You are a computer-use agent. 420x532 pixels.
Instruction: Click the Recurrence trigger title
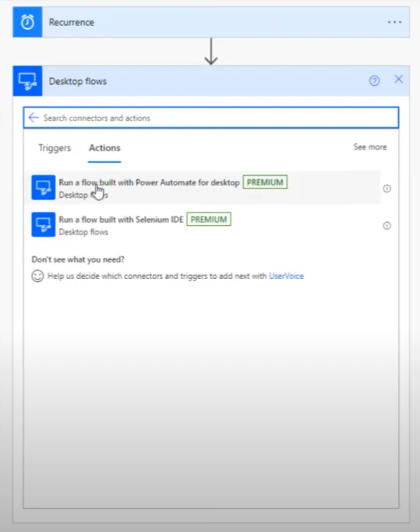[72, 22]
